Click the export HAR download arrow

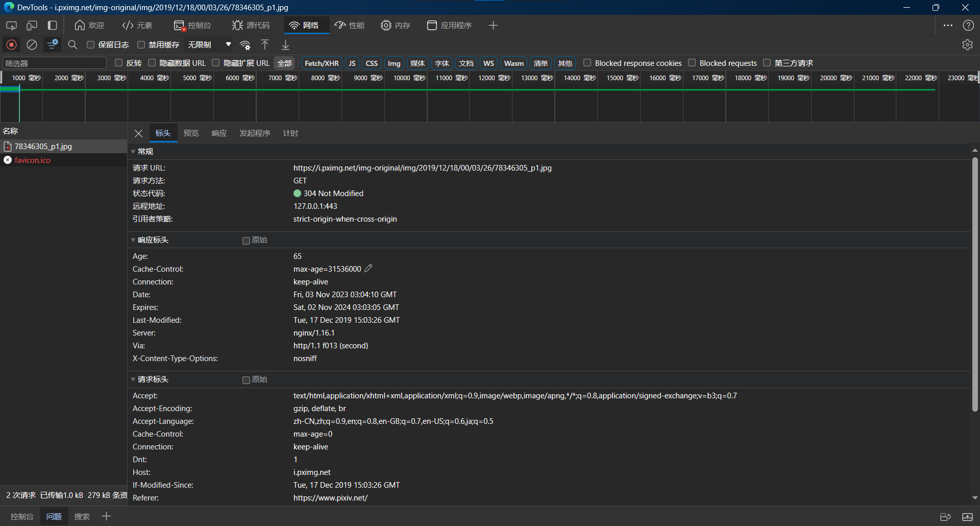point(285,45)
